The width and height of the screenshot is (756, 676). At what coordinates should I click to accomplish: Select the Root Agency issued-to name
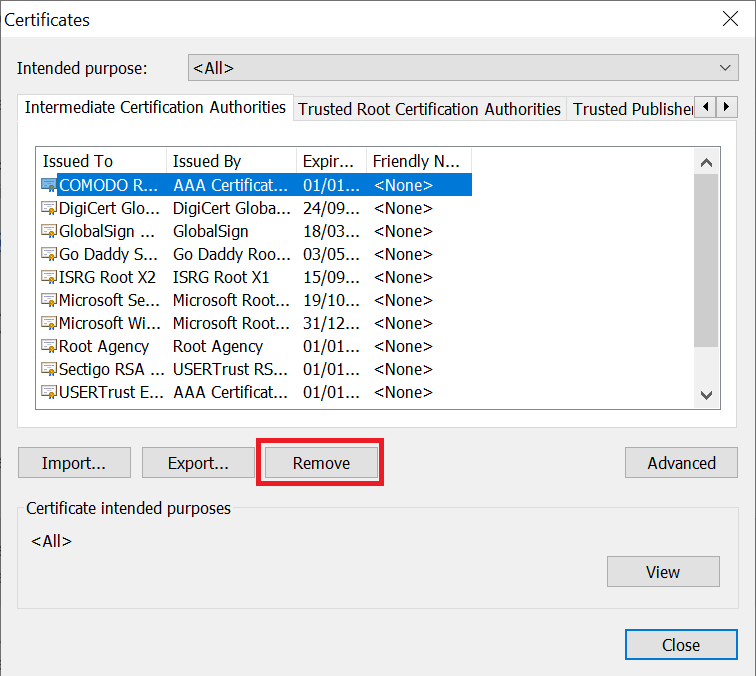click(x=104, y=346)
